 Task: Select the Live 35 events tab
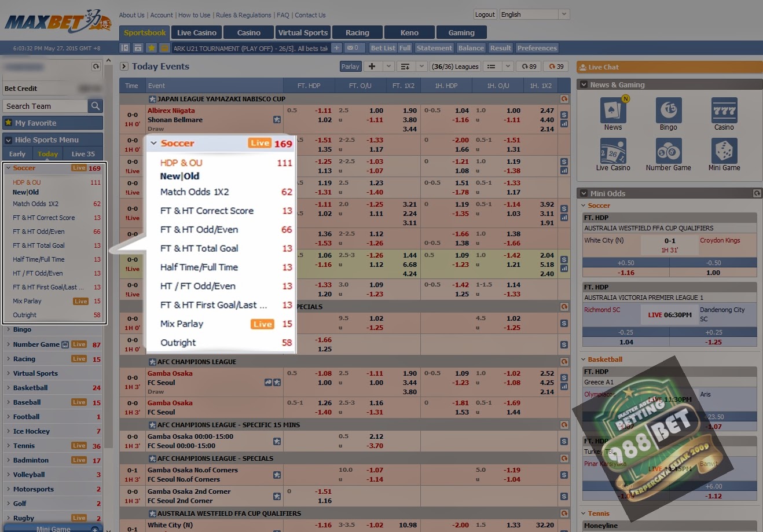(x=83, y=154)
